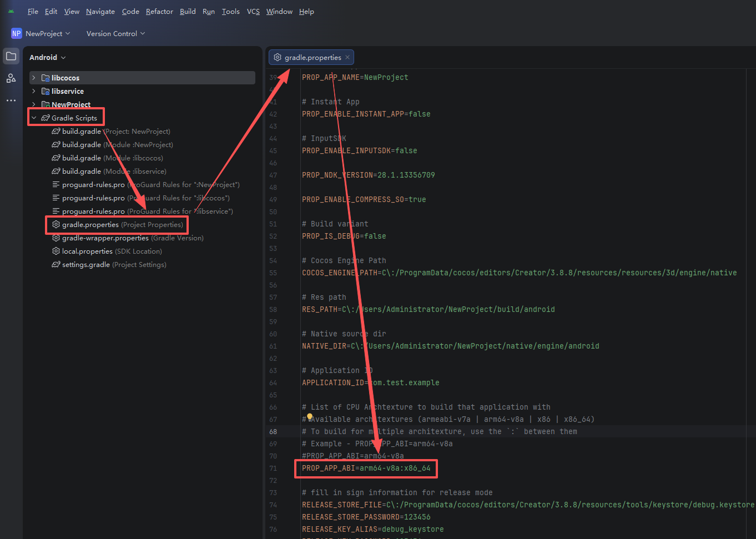The height and width of the screenshot is (539, 756).
Task: Open the Project tool window folder icon
Action: pos(11,56)
